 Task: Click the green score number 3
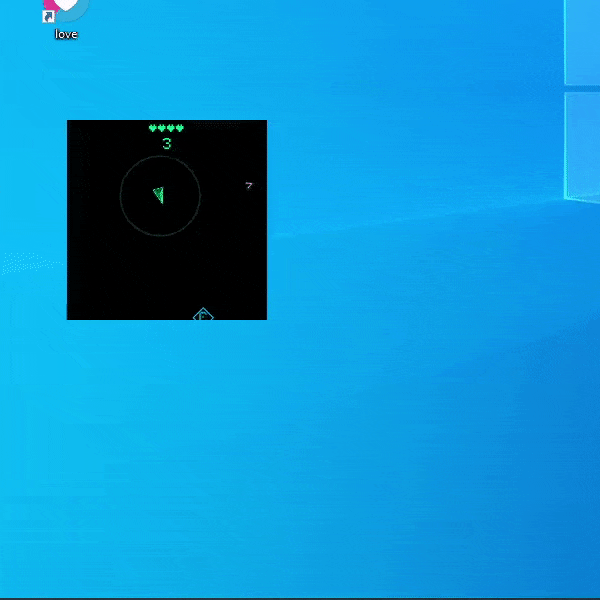point(166,144)
